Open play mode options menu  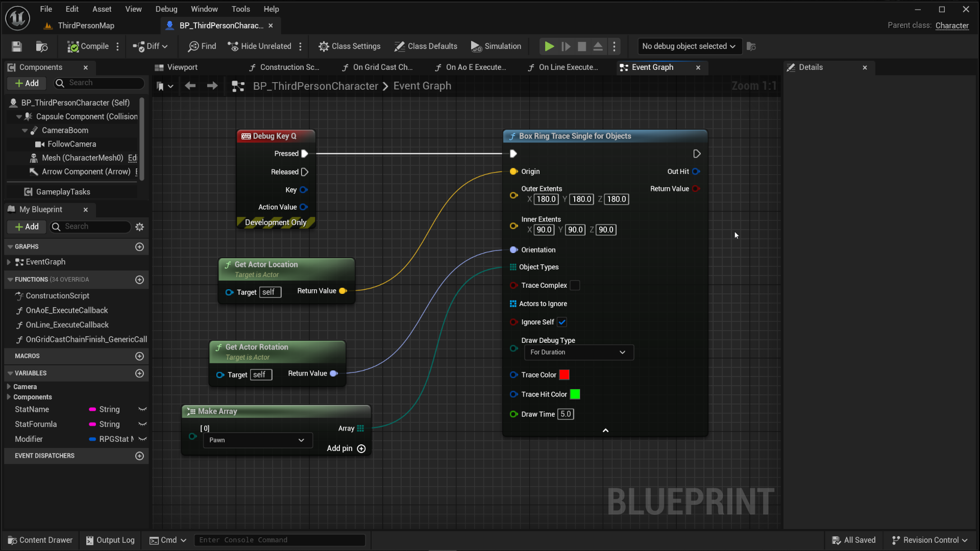click(x=614, y=46)
